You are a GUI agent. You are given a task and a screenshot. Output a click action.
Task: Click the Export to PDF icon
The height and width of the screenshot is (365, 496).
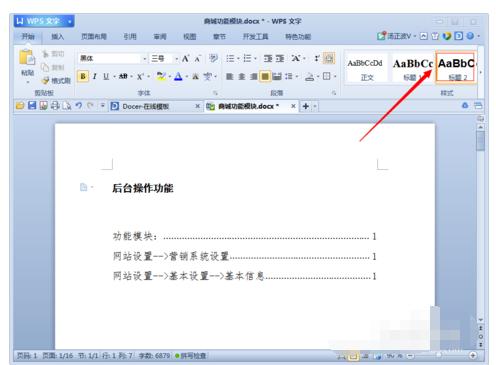click(43, 106)
